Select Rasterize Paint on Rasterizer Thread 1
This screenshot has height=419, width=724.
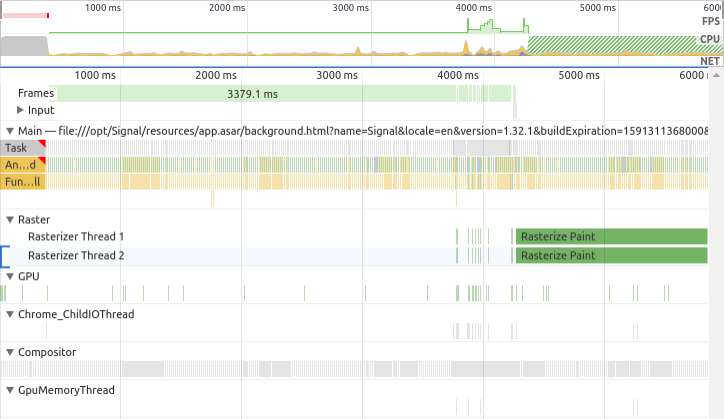point(611,237)
